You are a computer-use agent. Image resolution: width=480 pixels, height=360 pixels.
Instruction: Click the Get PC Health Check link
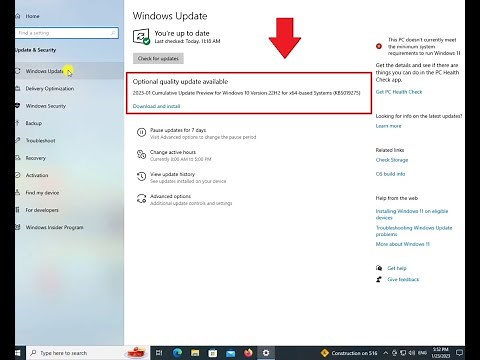pyautogui.click(x=399, y=92)
